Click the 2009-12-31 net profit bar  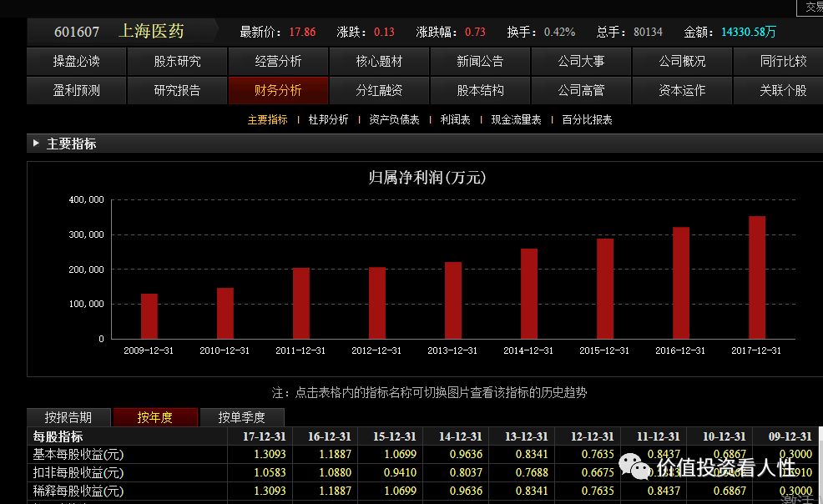click(x=149, y=316)
